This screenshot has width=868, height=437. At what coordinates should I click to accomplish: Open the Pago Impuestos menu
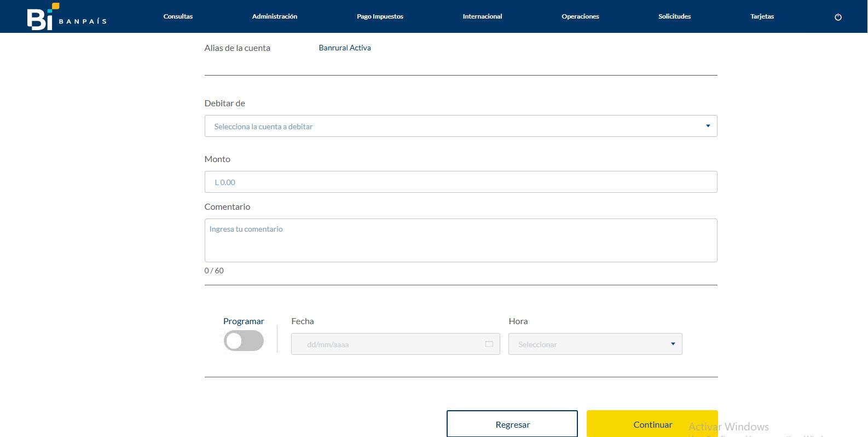(x=380, y=16)
